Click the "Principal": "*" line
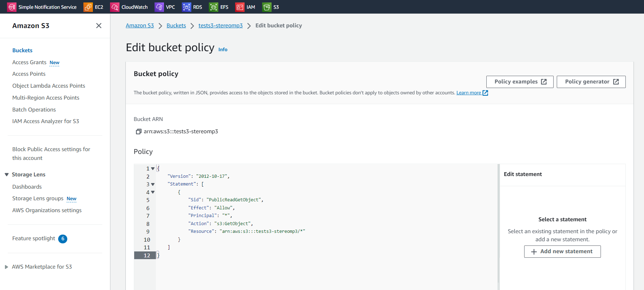The height and width of the screenshot is (290, 644). click(210, 216)
